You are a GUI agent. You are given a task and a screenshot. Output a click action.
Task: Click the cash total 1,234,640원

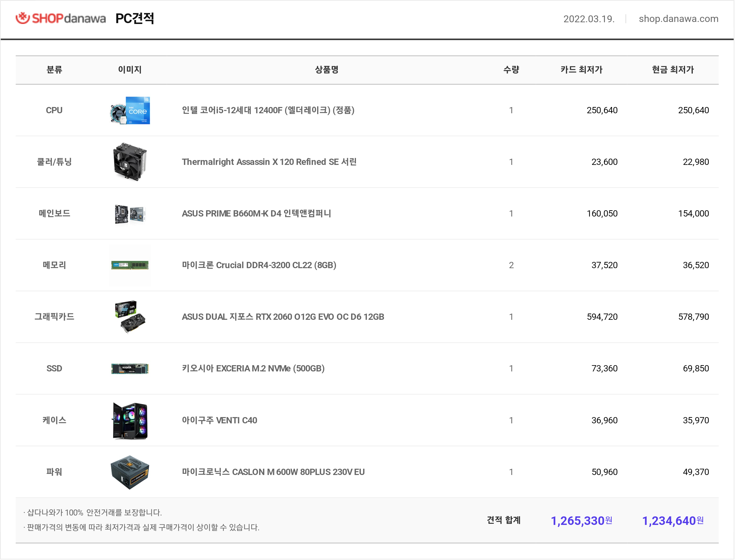673,521
